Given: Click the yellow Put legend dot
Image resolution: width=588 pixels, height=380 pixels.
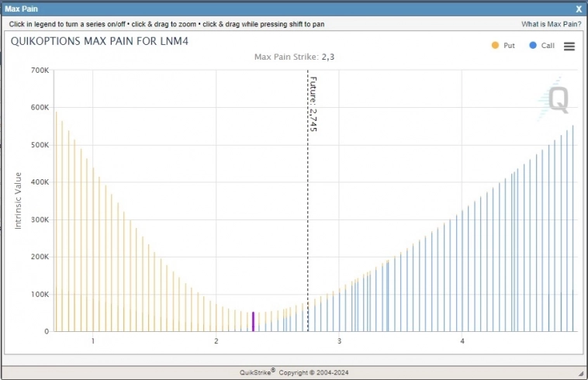Looking at the screenshot, I should (495, 46).
